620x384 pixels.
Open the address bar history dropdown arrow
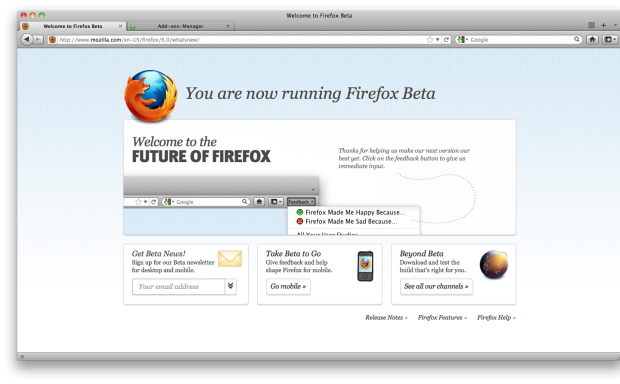click(x=437, y=40)
